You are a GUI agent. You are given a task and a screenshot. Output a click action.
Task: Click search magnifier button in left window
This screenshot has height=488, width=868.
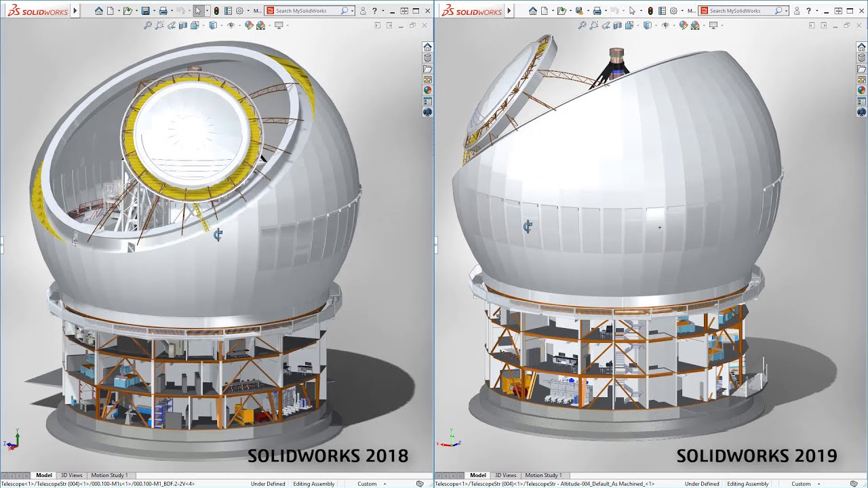[x=344, y=11]
